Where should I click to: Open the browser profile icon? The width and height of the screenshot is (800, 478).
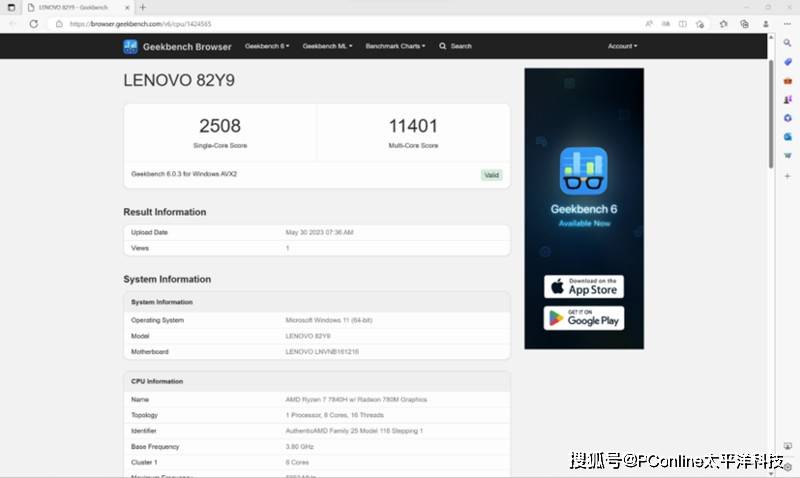(766, 24)
